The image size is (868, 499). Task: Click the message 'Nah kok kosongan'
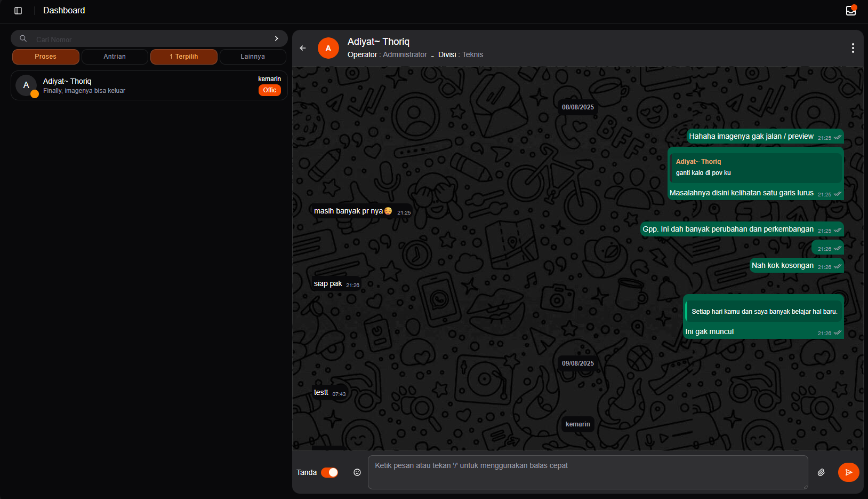pyautogui.click(x=797, y=266)
